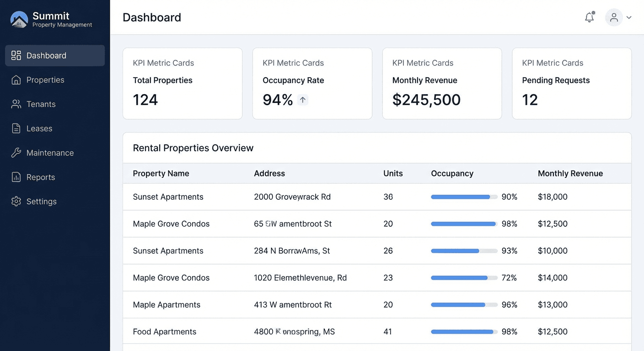This screenshot has width=644, height=351.
Task: Sort by the Monthly Revenue column
Action: click(x=570, y=173)
